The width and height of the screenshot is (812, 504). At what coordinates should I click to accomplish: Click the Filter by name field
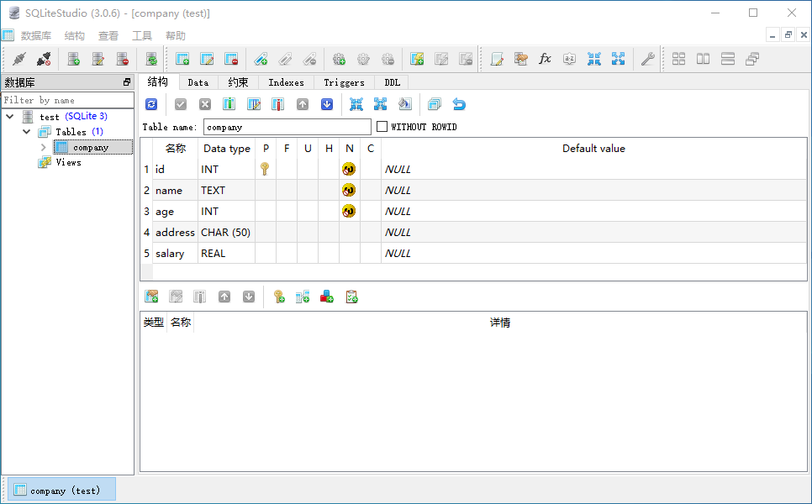pyautogui.click(x=68, y=101)
